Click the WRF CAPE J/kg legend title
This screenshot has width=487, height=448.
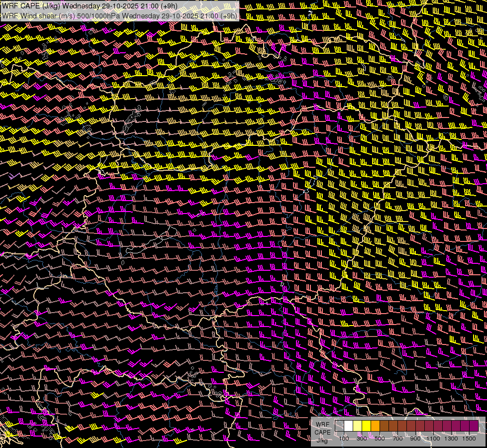tap(322, 432)
